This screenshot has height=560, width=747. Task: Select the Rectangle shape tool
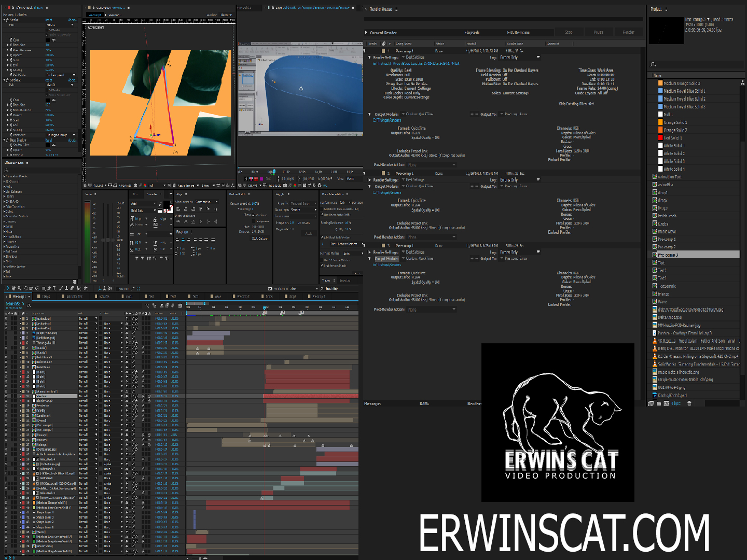click(x=44, y=288)
